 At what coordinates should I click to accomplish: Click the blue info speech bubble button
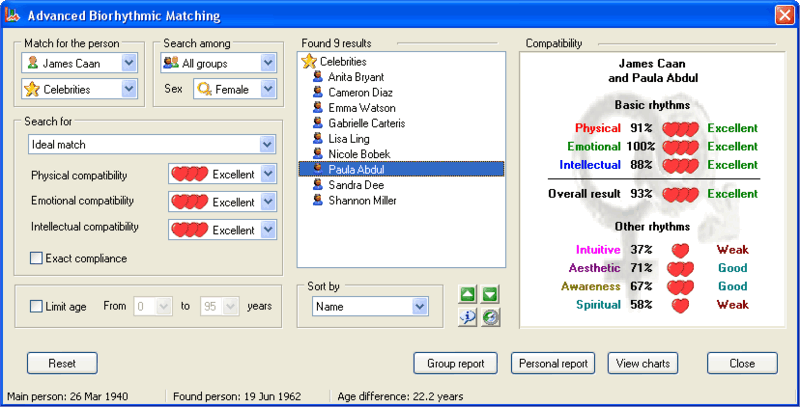[x=468, y=317]
